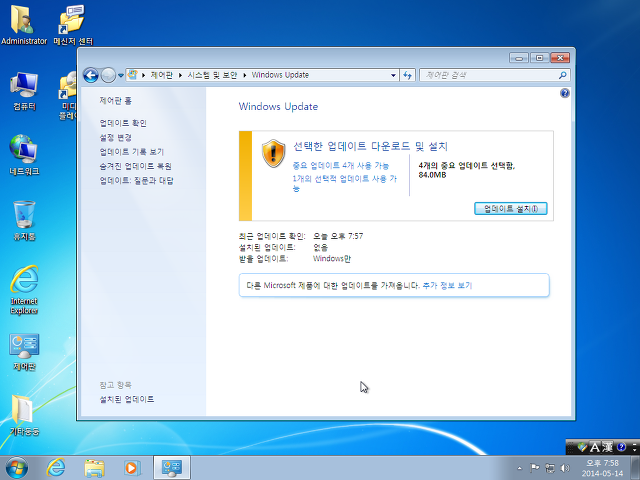Click the search magnifier icon
Image resolution: width=640 pixels, height=480 pixels.
[x=563, y=75]
